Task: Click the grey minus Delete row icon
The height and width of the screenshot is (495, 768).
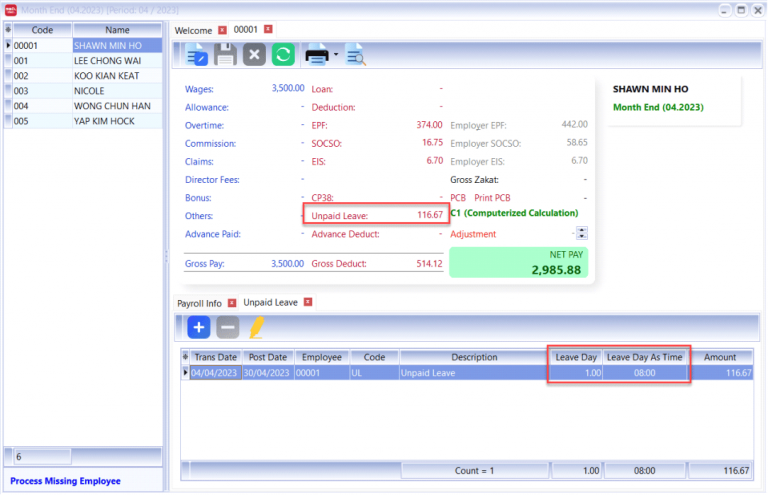Action: click(x=228, y=327)
